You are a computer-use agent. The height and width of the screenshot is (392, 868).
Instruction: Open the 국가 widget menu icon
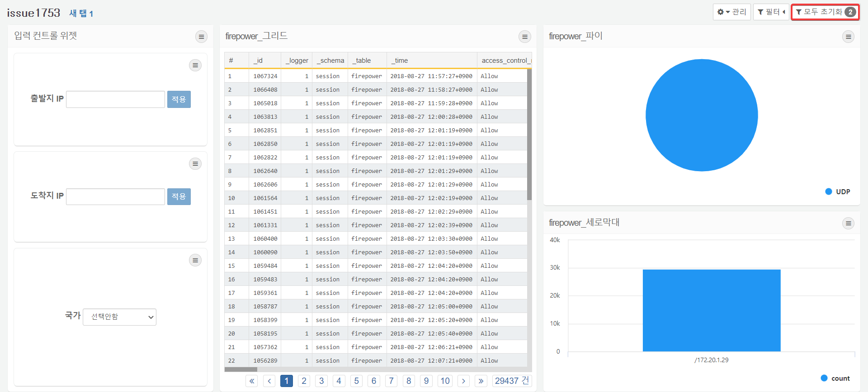195,260
